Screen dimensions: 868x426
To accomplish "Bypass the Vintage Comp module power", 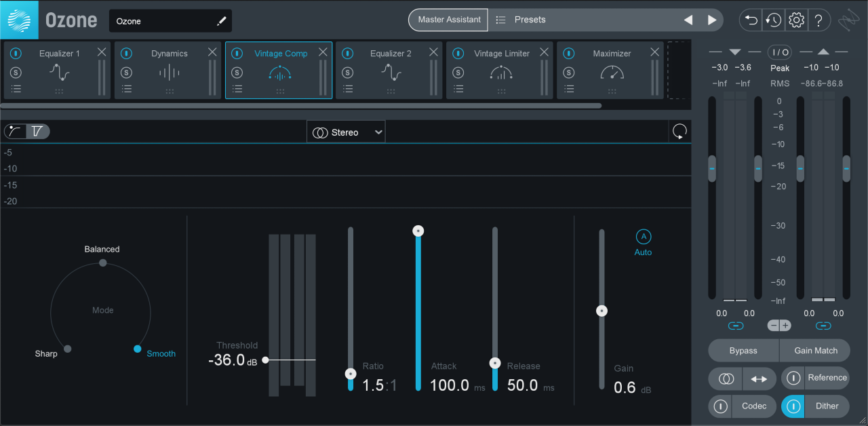I will click(x=237, y=54).
